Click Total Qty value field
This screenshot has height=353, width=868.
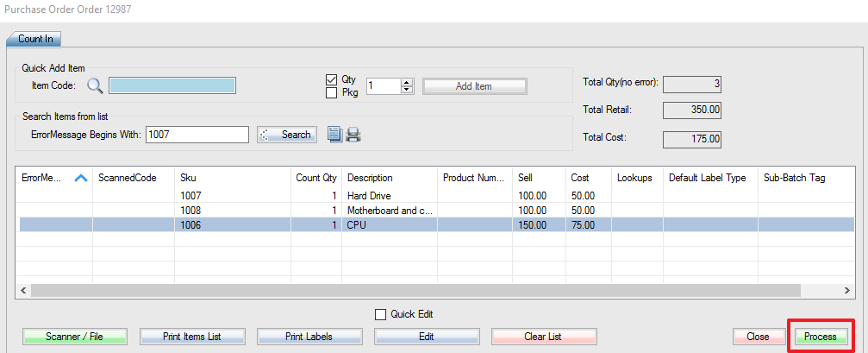(x=692, y=84)
